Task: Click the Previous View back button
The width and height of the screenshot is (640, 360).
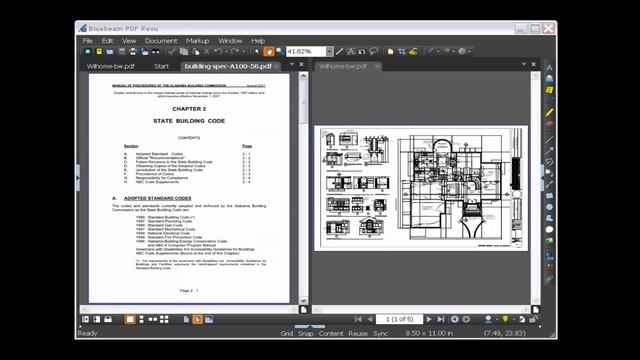Action: pyautogui.click(x=455, y=319)
